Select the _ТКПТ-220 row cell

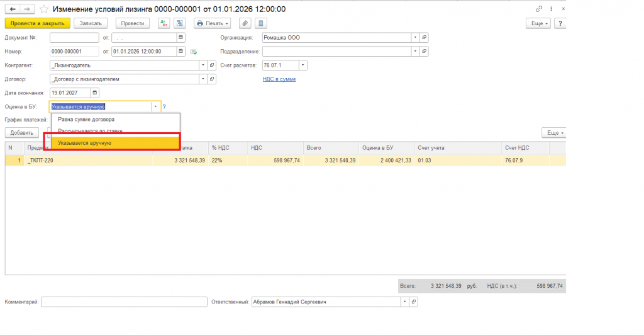coord(88,161)
